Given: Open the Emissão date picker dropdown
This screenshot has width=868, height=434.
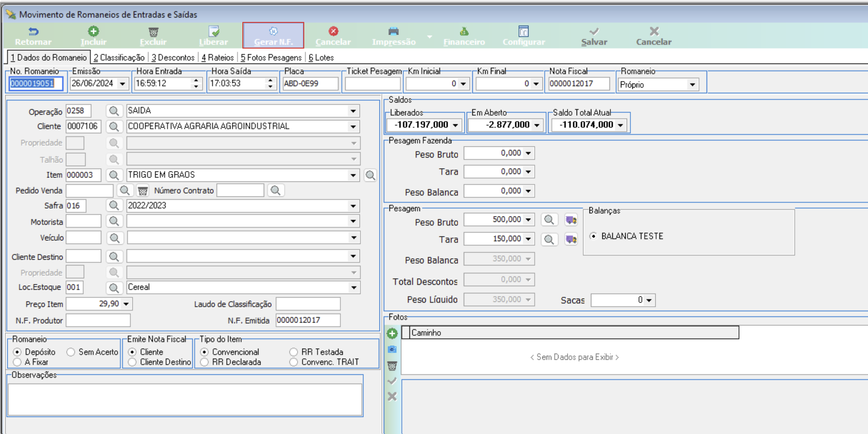Looking at the screenshot, I should 123,84.
